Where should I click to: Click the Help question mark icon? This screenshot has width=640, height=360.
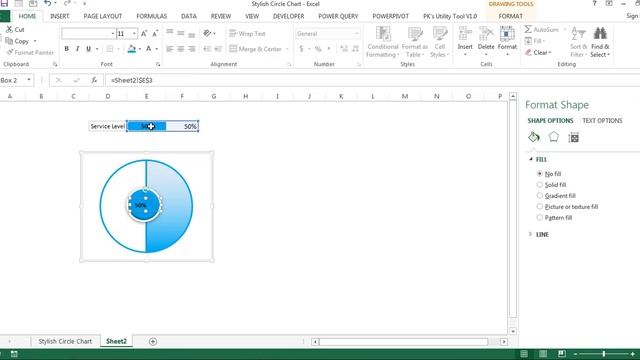pos(594,4)
